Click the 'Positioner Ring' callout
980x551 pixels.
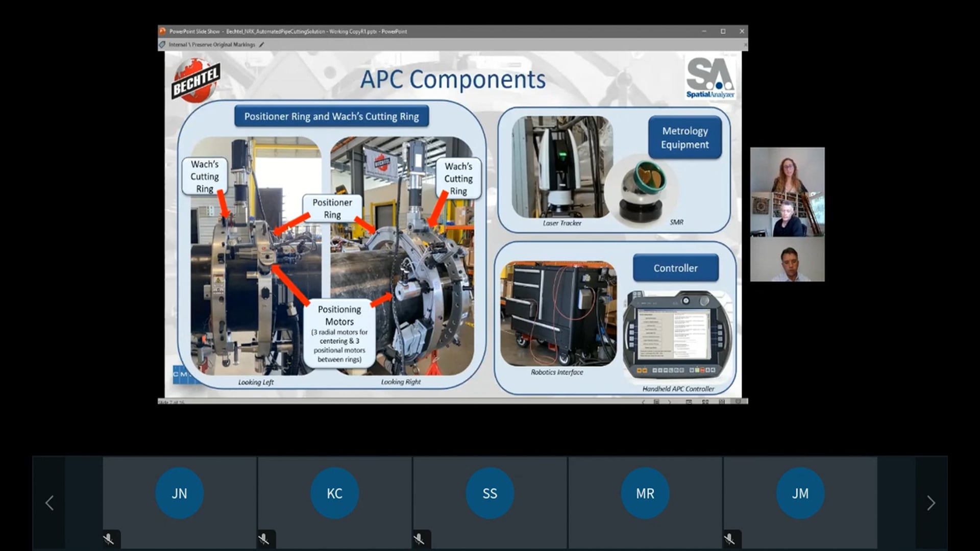(332, 208)
